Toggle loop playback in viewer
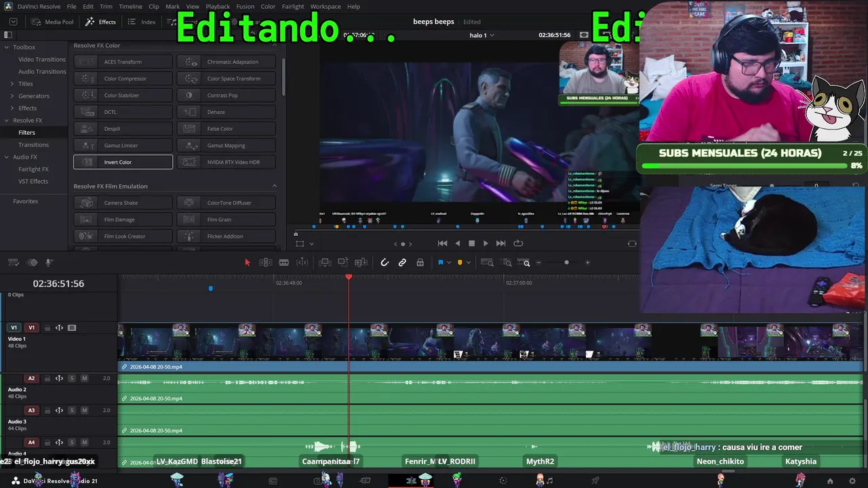The width and height of the screenshot is (868, 488). [x=519, y=243]
